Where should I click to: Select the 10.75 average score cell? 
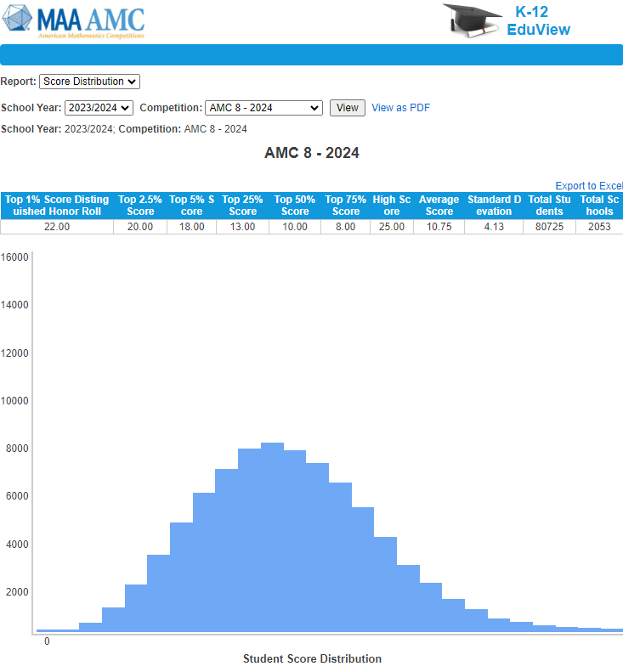[439, 227]
